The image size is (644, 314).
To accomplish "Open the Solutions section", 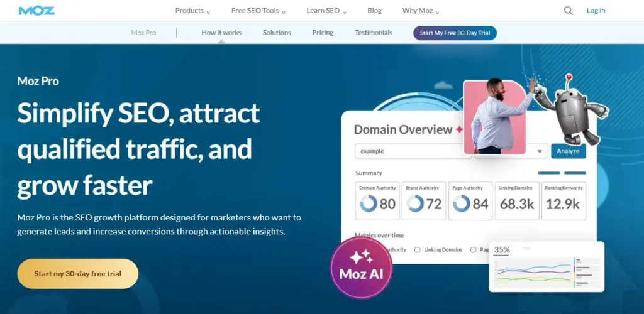I will [x=277, y=33].
